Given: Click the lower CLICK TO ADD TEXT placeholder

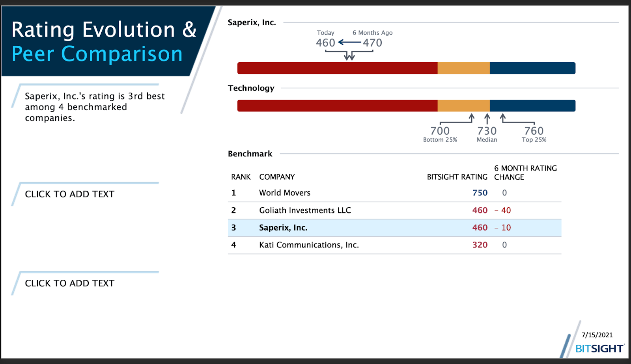Looking at the screenshot, I should [x=70, y=283].
